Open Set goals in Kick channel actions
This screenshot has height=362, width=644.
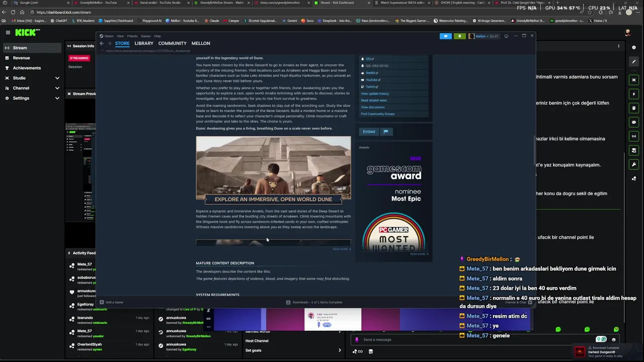pos(293,350)
